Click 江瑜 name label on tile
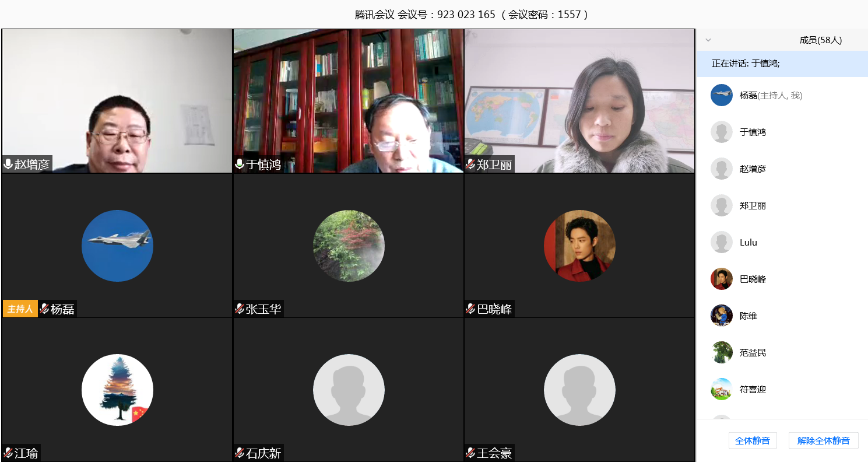Viewport: 868px width, 462px height. [26, 453]
